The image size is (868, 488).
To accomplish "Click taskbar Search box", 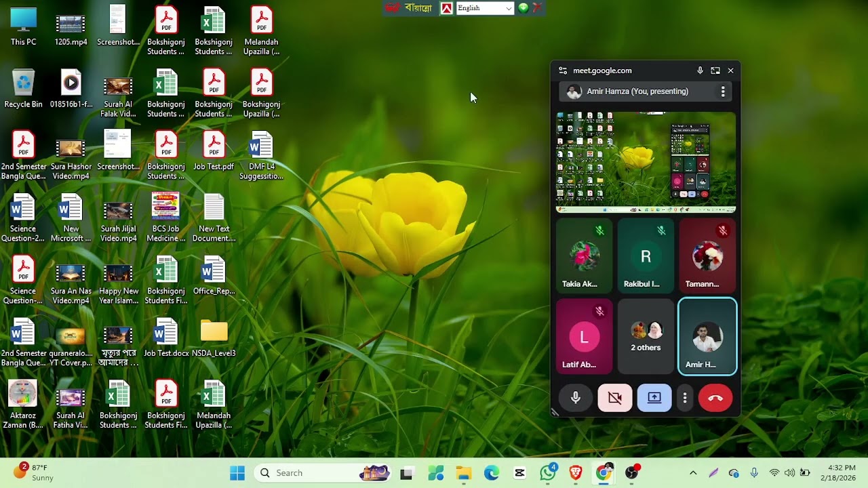I will click(323, 473).
